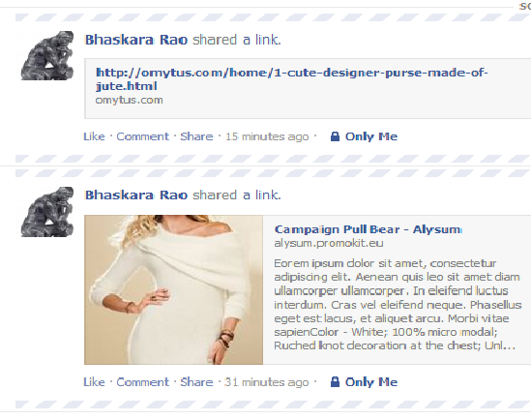
Task: Click the 31 minutes ago timestamp
Action: 267,382
